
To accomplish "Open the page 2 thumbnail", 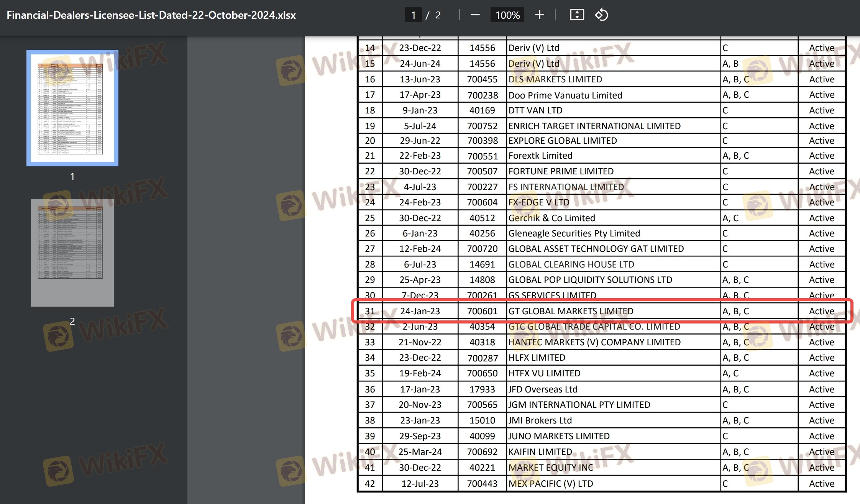I will click(72, 253).
